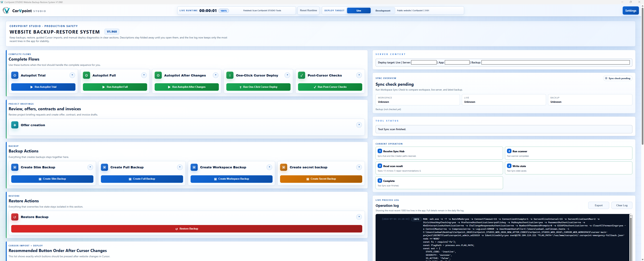Screen dimensions: 644x261
Task: Click the Create Workspace Backup card icon
Action: coord(194,167)
